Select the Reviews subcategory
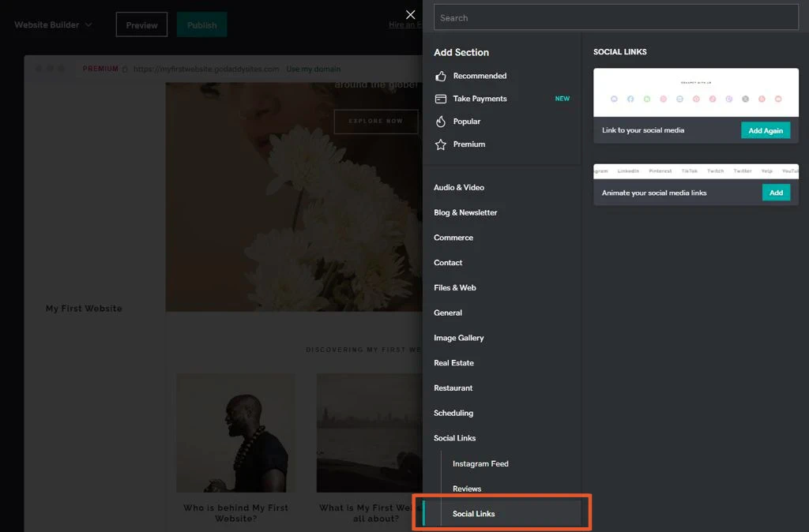 pyautogui.click(x=467, y=489)
